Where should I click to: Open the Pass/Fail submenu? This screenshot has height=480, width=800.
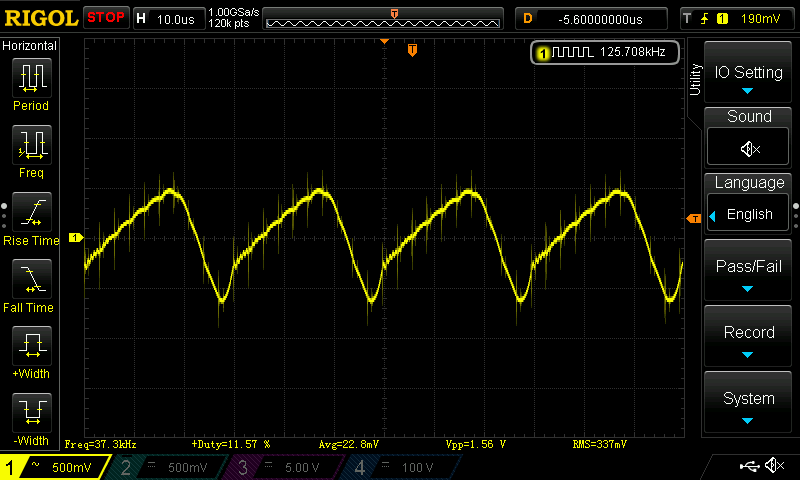pyautogui.click(x=748, y=270)
